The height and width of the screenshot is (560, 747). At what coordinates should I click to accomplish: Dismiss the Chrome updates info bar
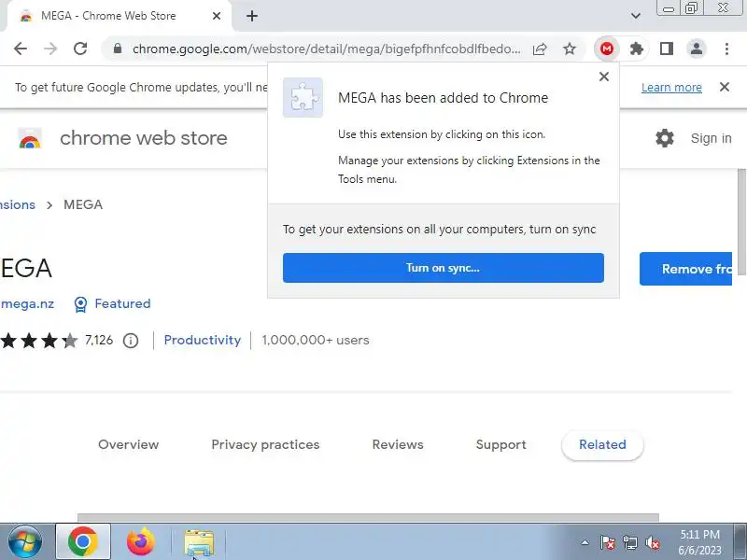(725, 87)
